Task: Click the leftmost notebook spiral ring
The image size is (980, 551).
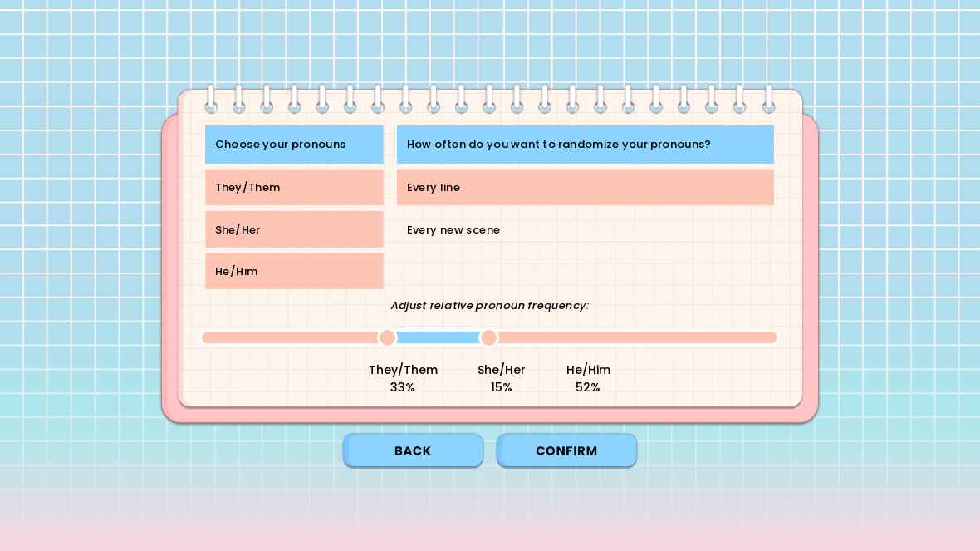Action: [211, 99]
